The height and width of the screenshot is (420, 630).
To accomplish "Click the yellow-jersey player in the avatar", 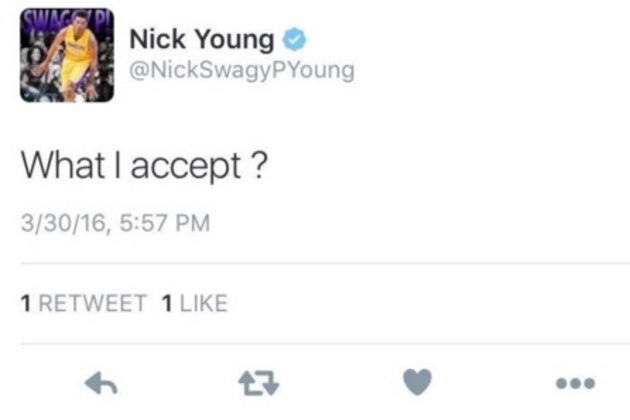I will point(75,58).
